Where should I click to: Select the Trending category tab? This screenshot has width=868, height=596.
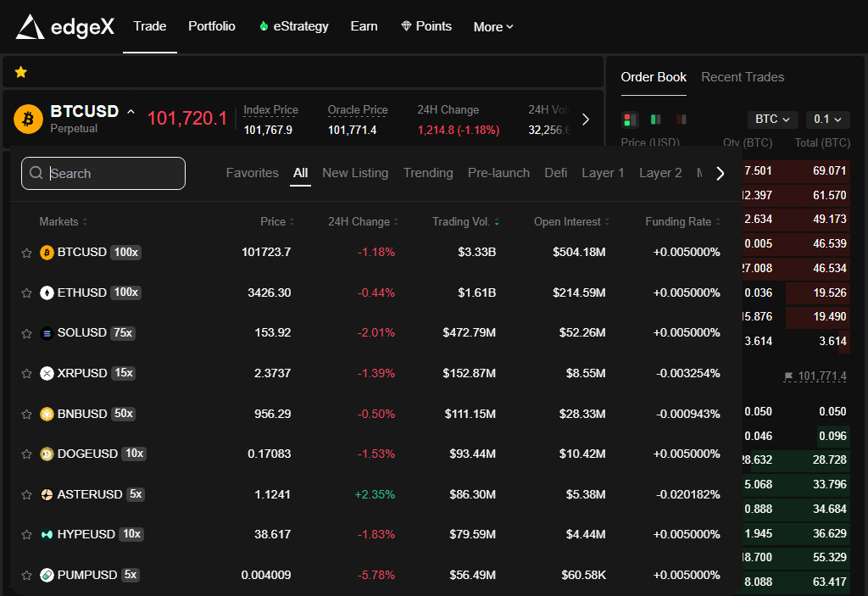[x=428, y=173]
